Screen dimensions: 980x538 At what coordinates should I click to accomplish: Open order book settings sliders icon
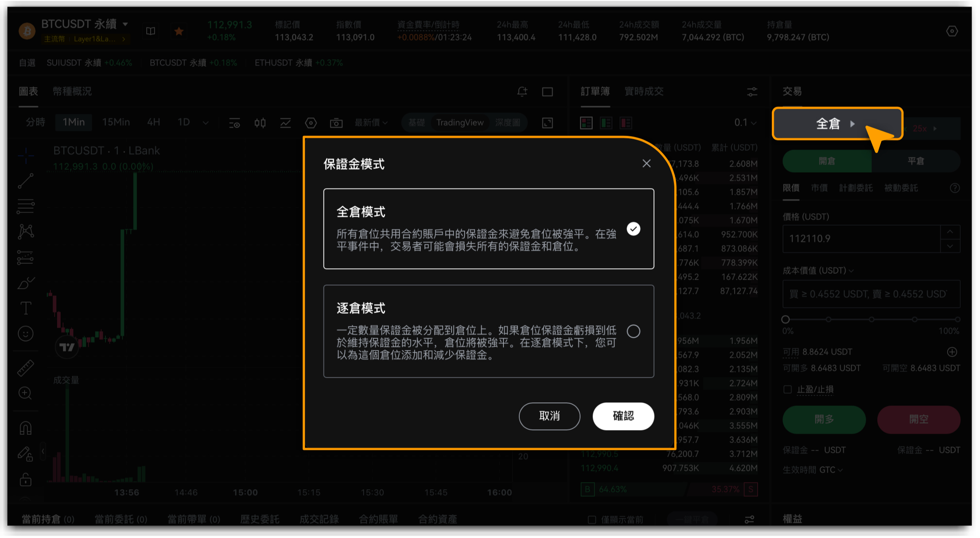752,92
